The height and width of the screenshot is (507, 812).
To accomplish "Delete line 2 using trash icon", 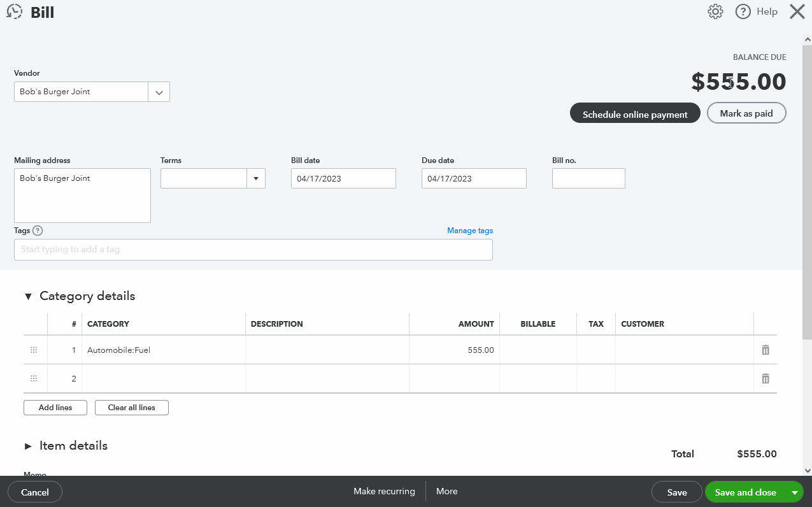I will [x=766, y=378].
